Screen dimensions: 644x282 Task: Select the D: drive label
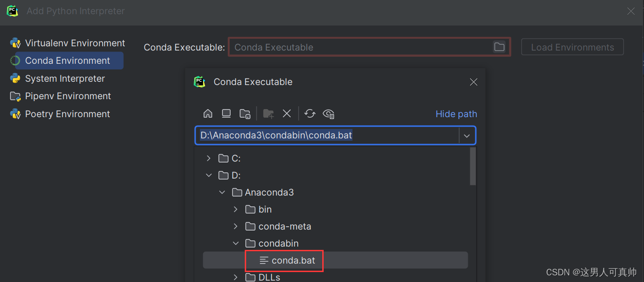point(236,175)
